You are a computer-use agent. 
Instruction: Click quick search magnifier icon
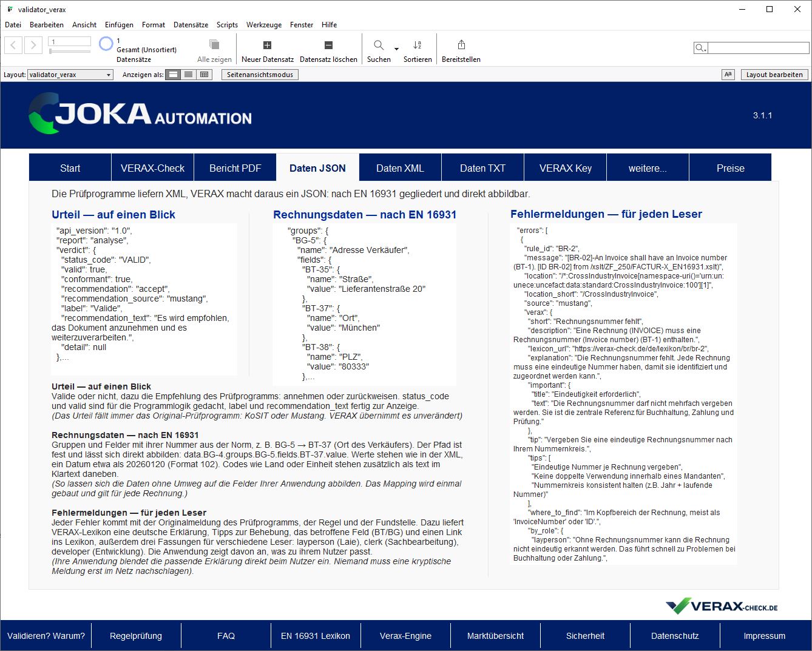tap(700, 48)
